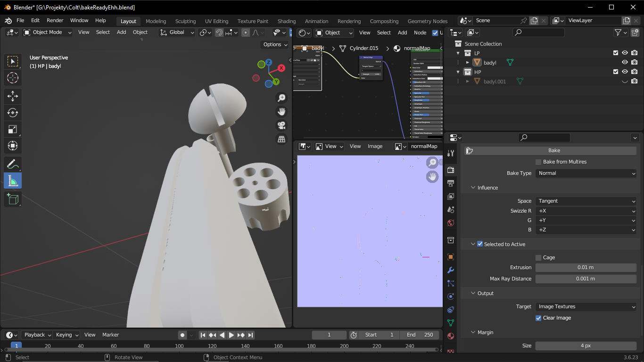Open the Playback popover in timeline
This screenshot has height=362, width=644.
coord(37,335)
